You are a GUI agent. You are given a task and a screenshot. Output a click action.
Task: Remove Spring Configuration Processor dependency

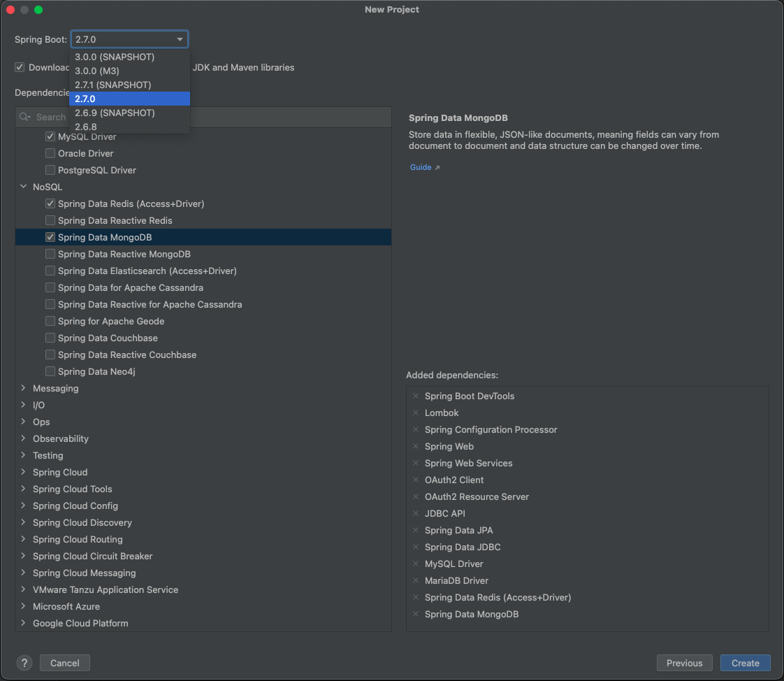click(x=416, y=429)
